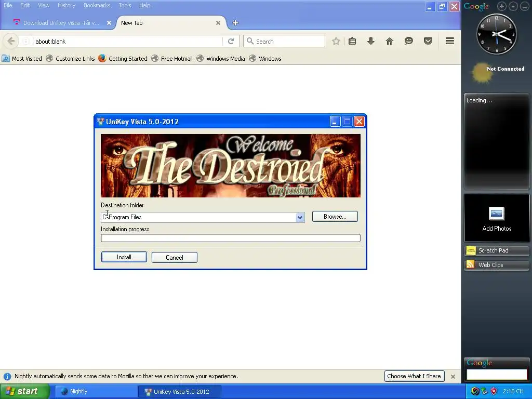Click the Add Photos picture icon
The height and width of the screenshot is (399, 532).
(x=496, y=214)
